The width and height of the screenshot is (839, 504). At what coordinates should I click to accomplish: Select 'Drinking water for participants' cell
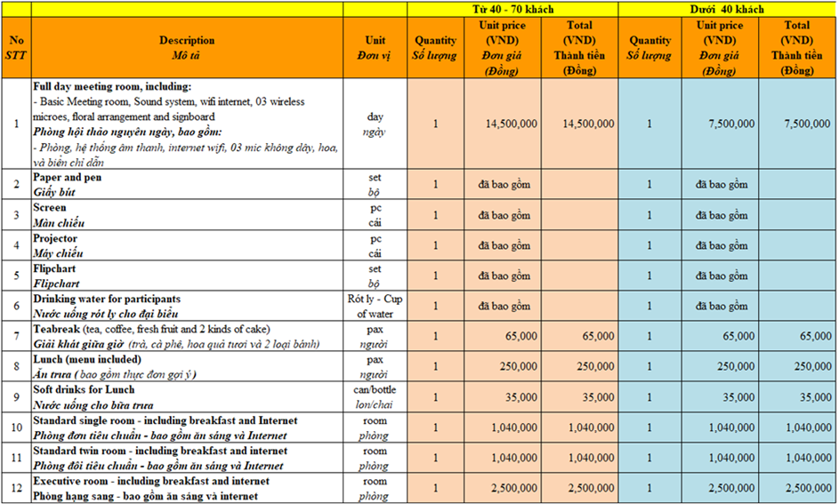187,306
